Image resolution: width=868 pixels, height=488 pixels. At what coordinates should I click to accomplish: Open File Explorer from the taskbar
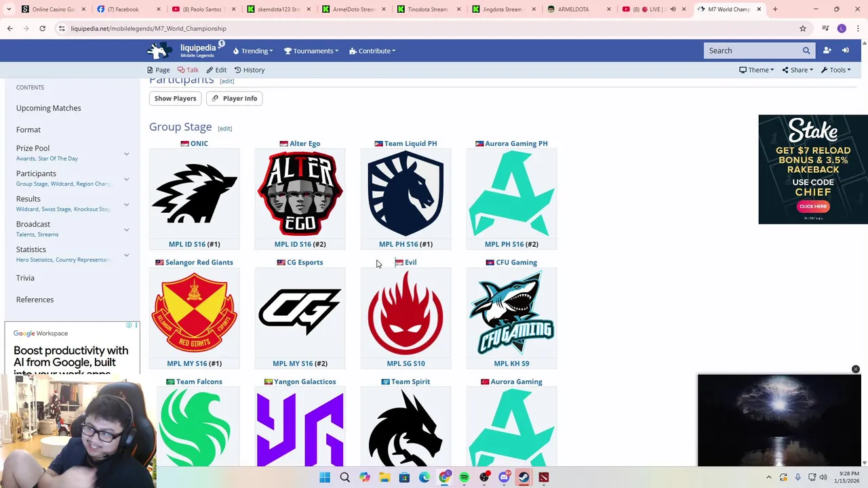(384, 477)
